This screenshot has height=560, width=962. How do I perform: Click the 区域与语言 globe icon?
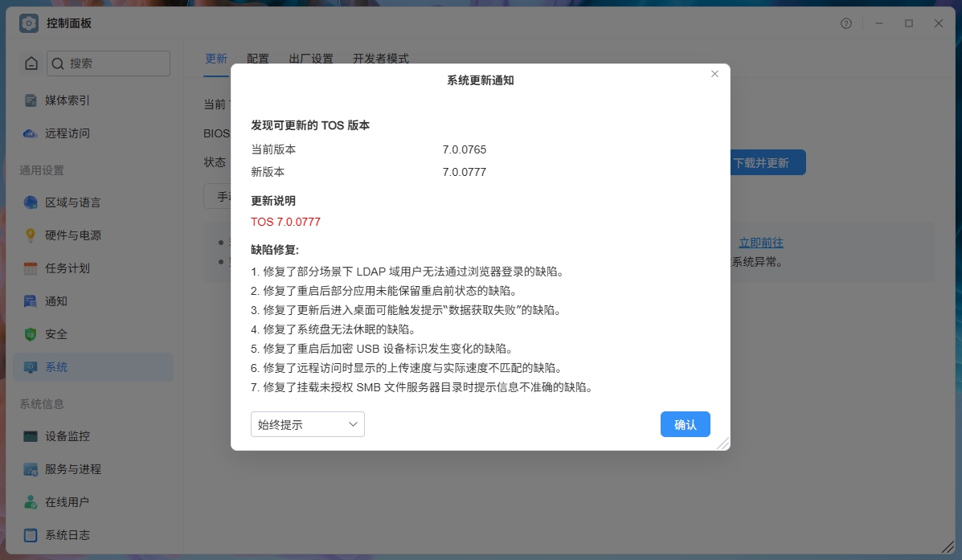30,202
